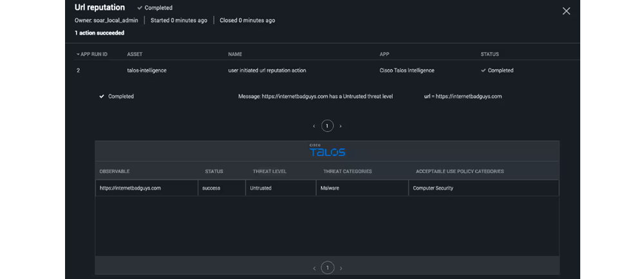
Task: Click the Completed status in app run row
Action: point(497,71)
